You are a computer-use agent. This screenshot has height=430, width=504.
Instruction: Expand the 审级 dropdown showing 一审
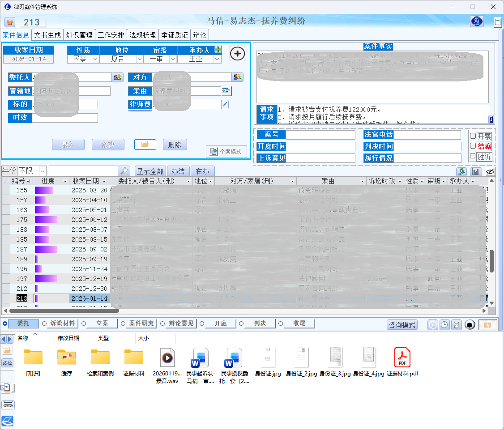[x=173, y=59]
